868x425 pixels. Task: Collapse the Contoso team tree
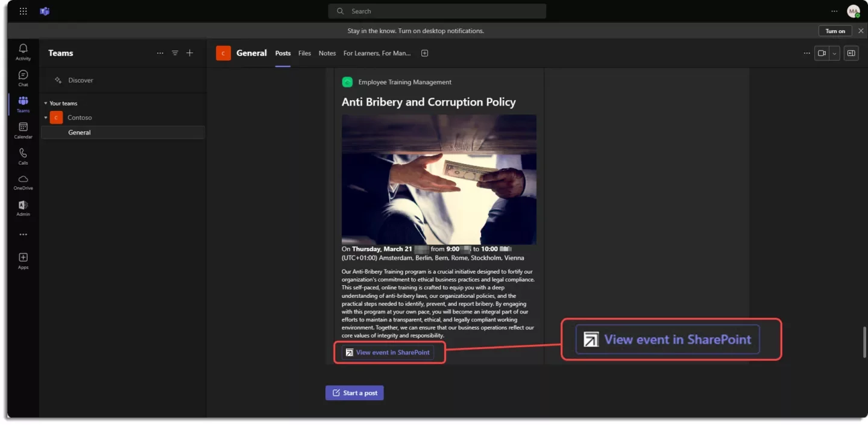[x=45, y=118]
